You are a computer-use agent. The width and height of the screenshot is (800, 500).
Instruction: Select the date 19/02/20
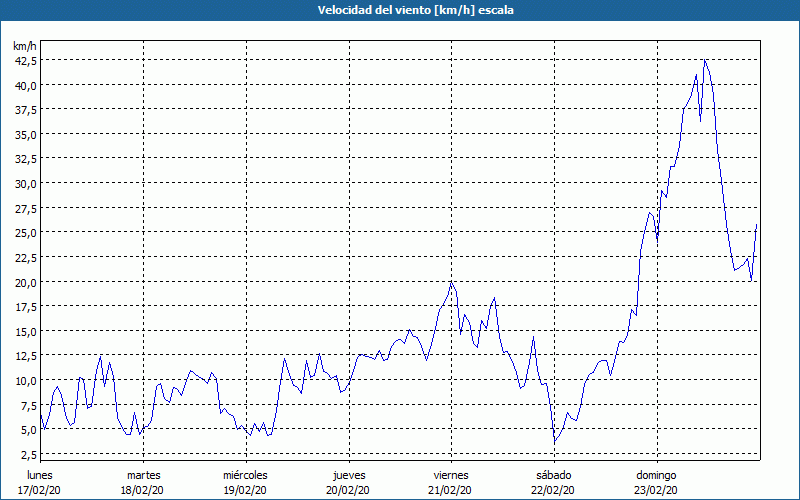245,490
